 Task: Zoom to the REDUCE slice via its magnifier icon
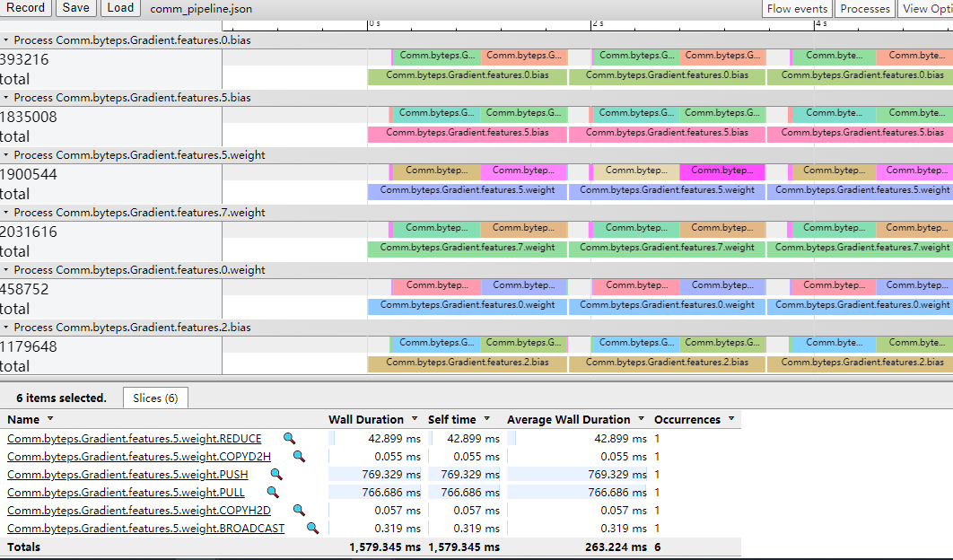pyautogui.click(x=290, y=439)
